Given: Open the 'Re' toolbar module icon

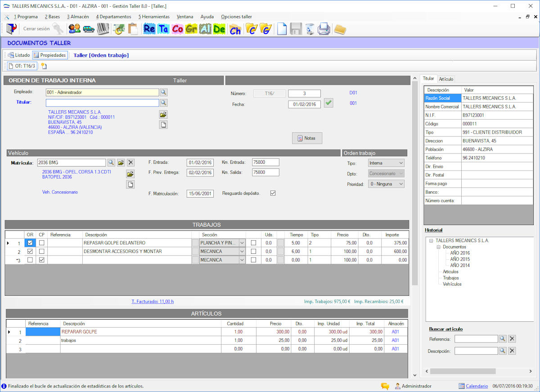Looking at the screenshot, I should click(149, 29).
